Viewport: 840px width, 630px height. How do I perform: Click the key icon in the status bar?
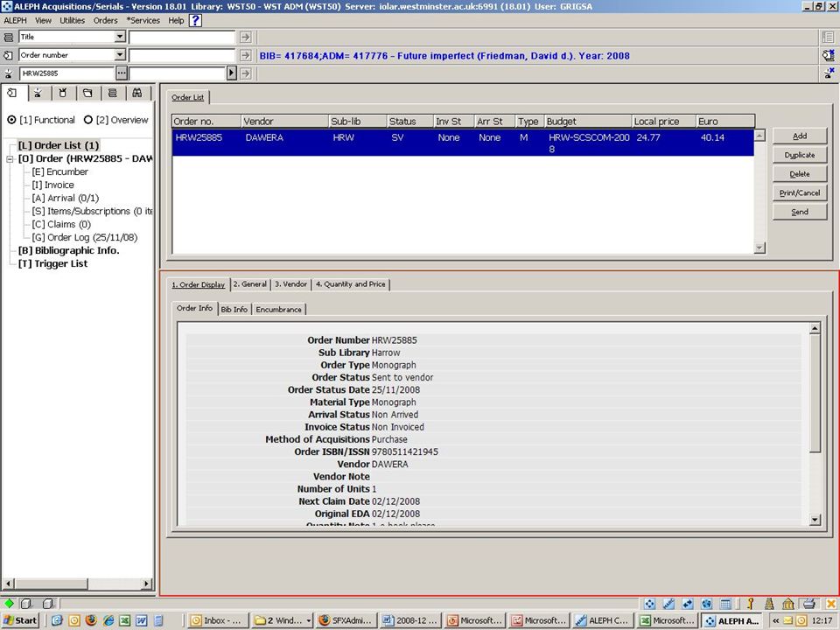pyautogui.click(x=750, y=604)
